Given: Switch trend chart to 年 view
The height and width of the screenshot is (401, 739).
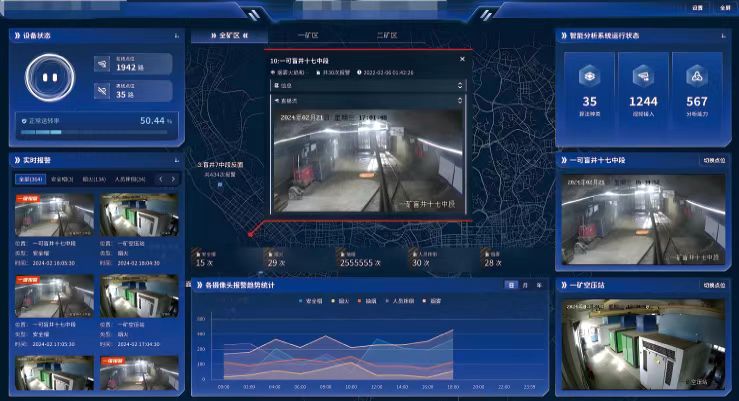Looking at the screenshot, I should pos(539,285).
